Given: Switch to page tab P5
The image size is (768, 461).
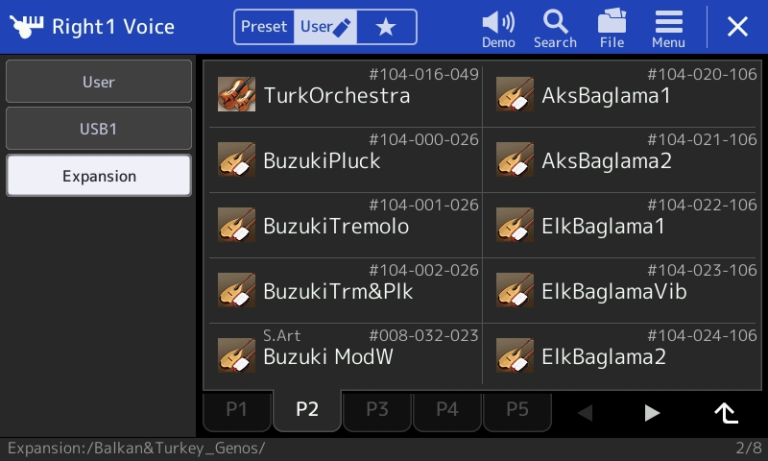Looking at the screenshot, I should (x=517, y=411).
